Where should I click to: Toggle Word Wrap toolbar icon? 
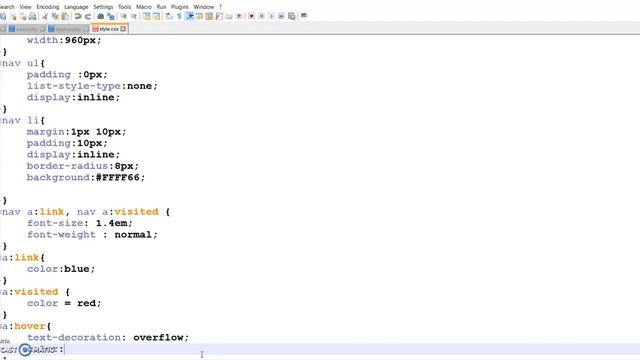coord(169,16)
